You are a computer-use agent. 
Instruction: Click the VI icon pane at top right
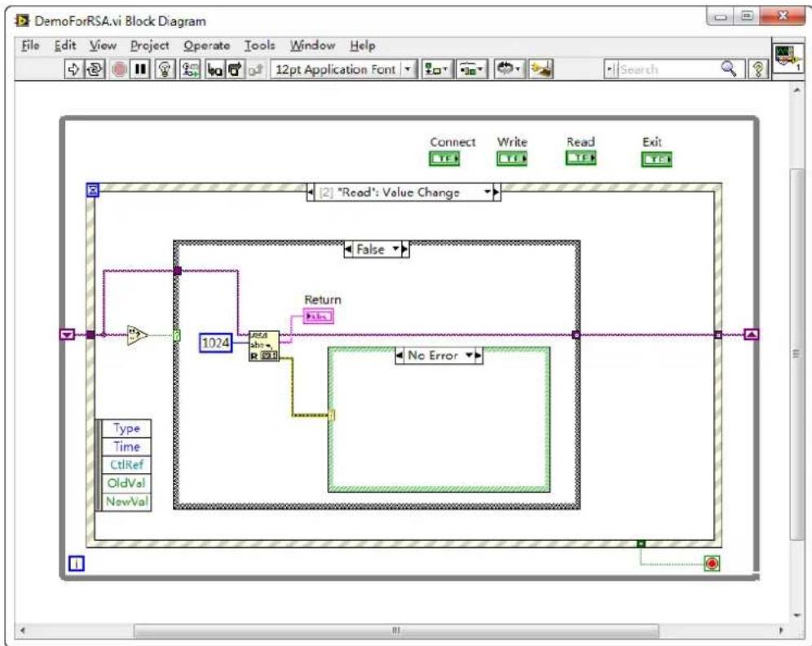coord(788,57)
